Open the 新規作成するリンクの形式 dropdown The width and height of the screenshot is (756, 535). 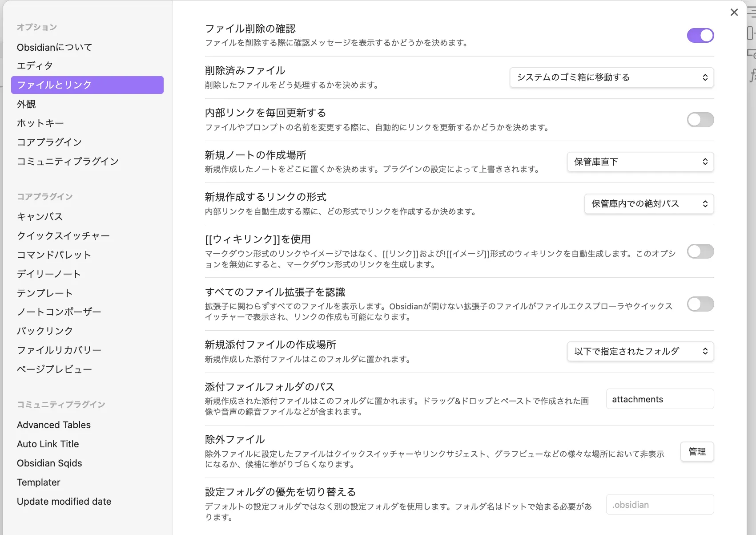[x=649, y=204]
